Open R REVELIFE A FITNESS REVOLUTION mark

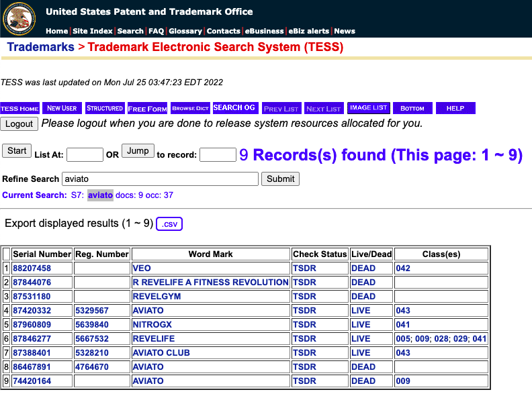click(x=210, y=283)
